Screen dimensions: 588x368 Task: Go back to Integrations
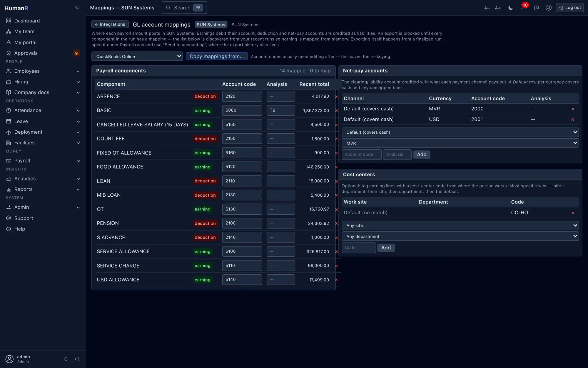click(110, 24)
